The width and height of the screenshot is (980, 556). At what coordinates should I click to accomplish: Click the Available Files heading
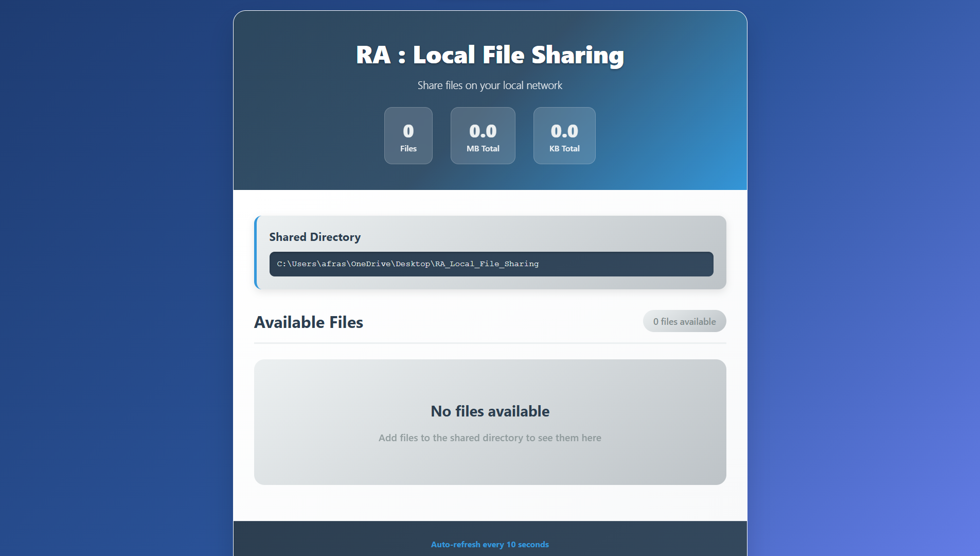point(308,322)
